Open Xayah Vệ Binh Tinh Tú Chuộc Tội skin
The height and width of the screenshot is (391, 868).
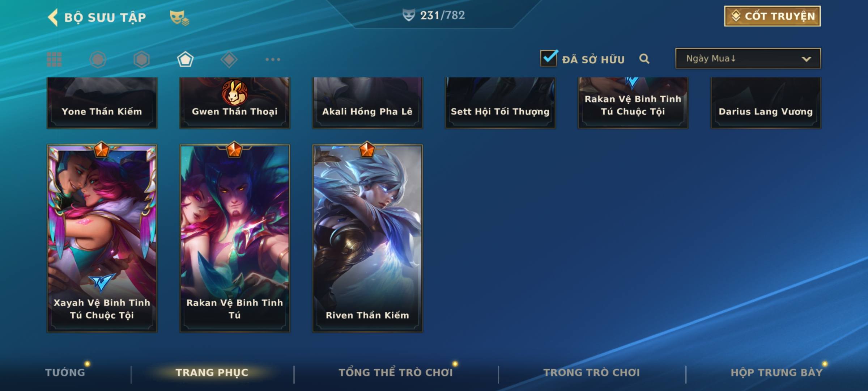point(102,238)
